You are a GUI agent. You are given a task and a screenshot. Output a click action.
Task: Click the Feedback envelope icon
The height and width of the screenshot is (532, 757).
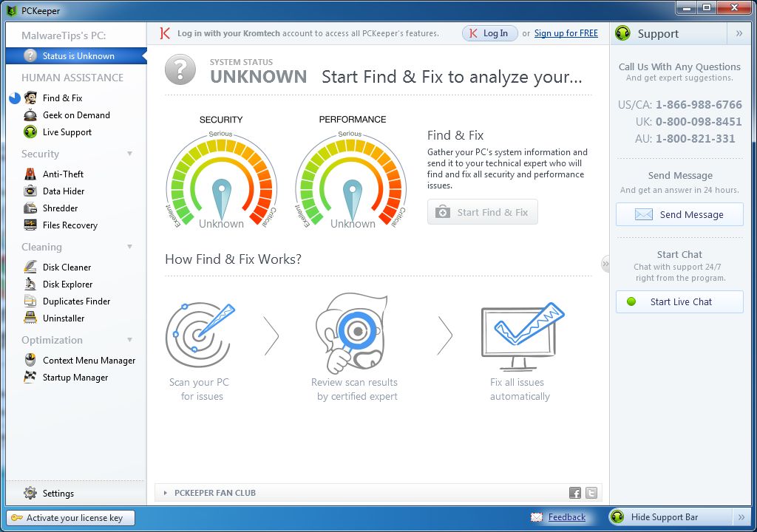537,517
